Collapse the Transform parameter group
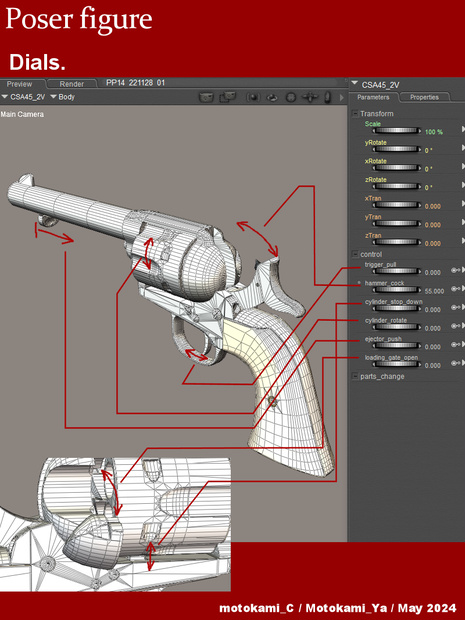This screenshot has width=465, height=620. [x=355, y=113]
